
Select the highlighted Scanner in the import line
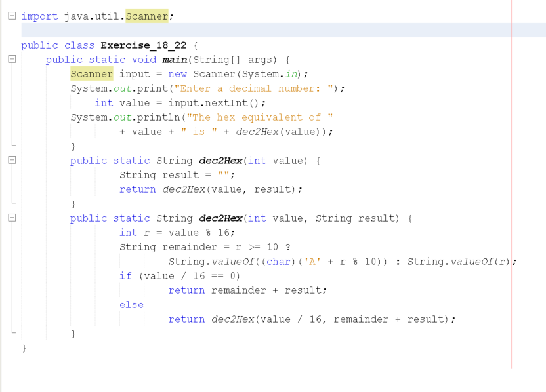[148, 16]
